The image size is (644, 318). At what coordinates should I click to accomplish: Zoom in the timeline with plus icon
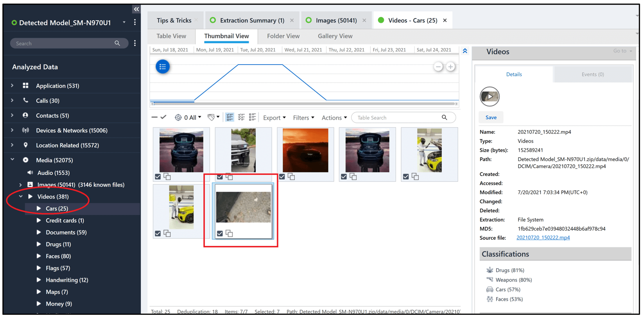(450, 67)
